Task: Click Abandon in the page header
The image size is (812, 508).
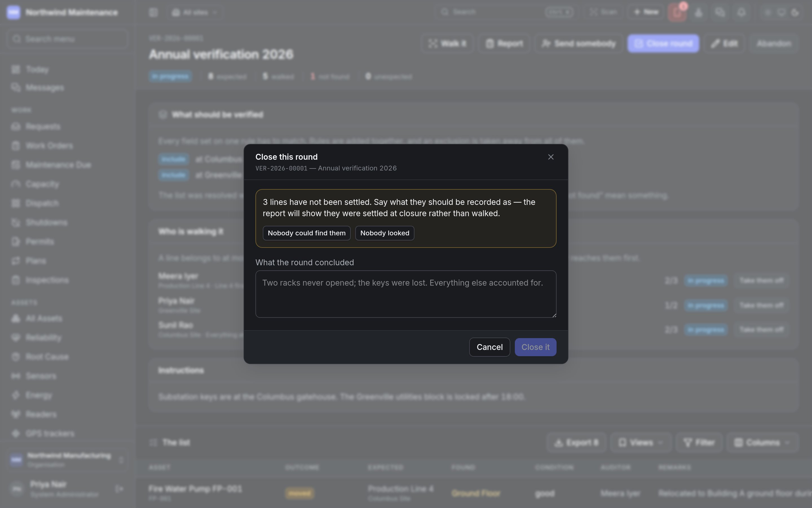Action: [x=773, y=43]
